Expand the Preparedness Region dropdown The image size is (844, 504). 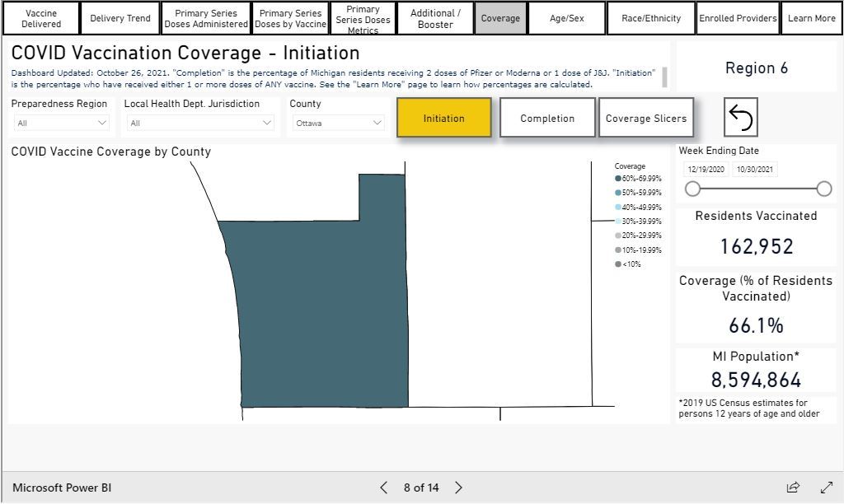tap(62, 123)
